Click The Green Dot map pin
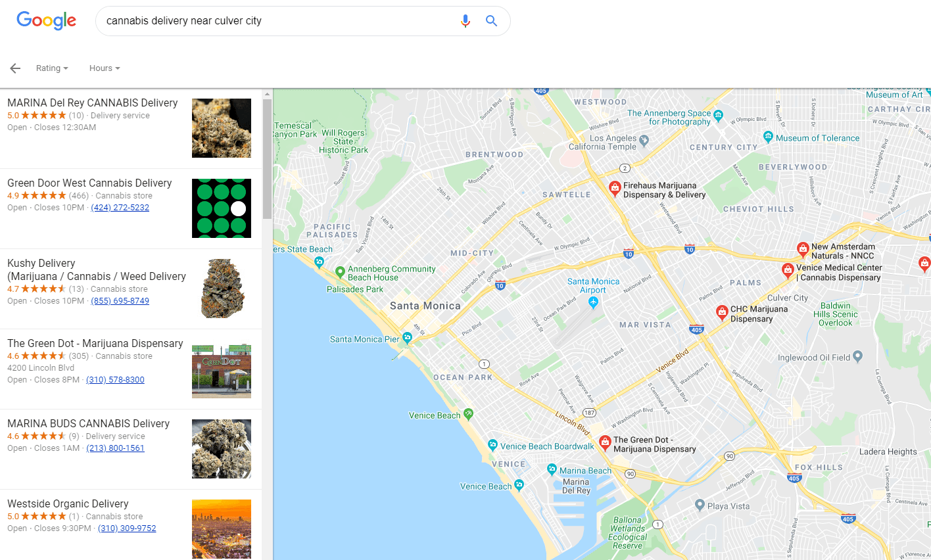 605,443
